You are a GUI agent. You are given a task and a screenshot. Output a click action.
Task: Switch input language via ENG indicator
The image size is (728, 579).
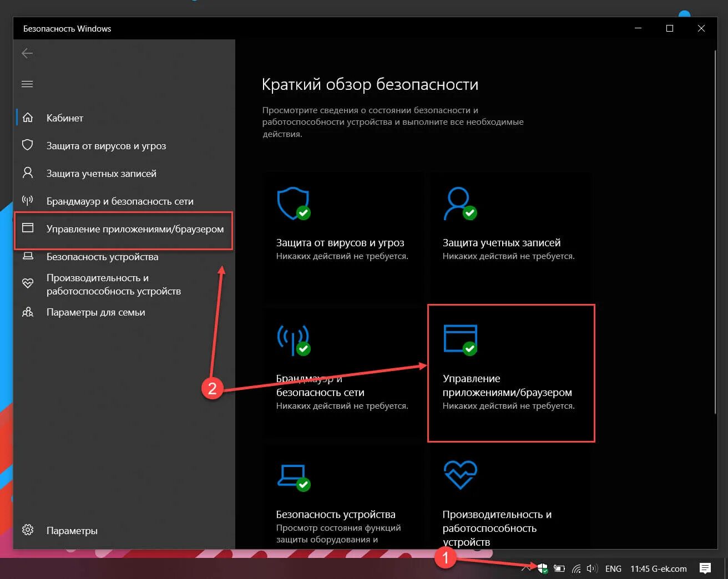coord(613,568)
